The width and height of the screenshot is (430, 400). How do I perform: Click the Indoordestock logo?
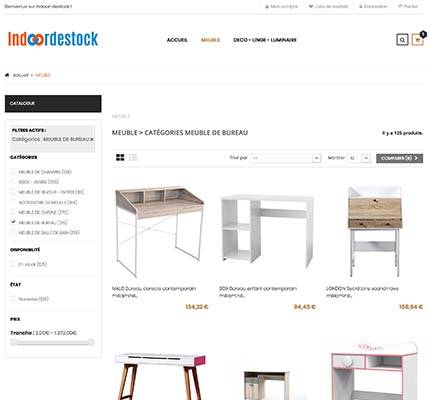click(53, 39)
